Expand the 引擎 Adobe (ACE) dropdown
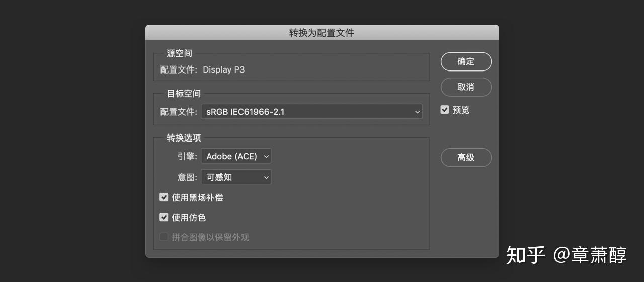644x282 pixels. pos(236,156)
